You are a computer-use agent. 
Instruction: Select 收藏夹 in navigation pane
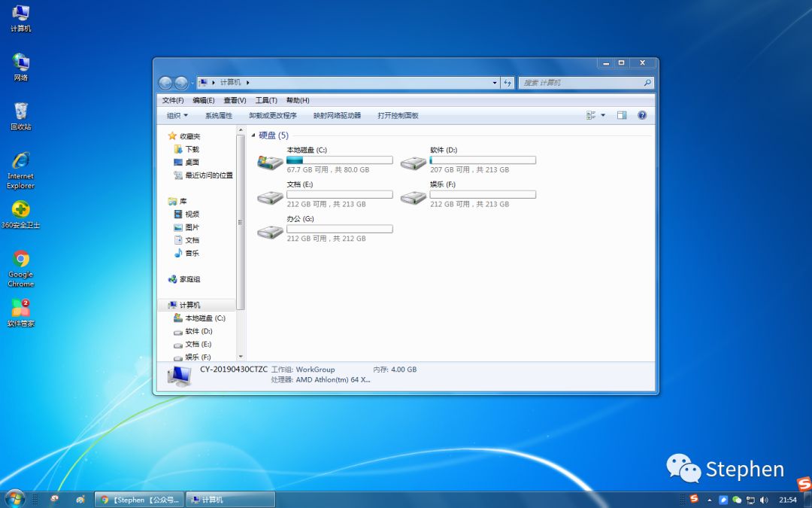pyautogui.click(x=184, y=135)
